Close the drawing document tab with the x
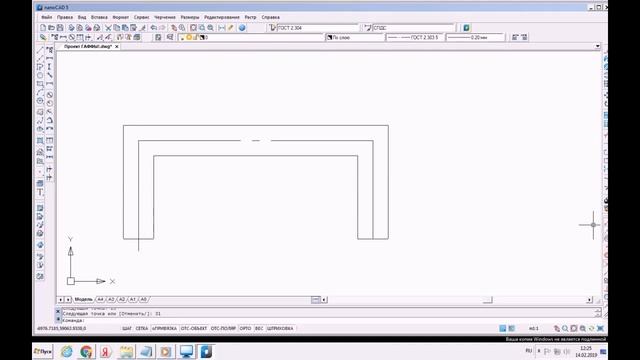This screenshot has height=360, width=640. pyautogui.click(x=117, y=47)
